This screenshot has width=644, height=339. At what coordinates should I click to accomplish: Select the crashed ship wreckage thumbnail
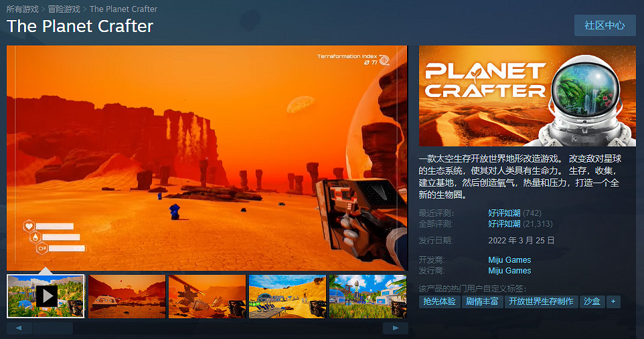pos(207,296)
